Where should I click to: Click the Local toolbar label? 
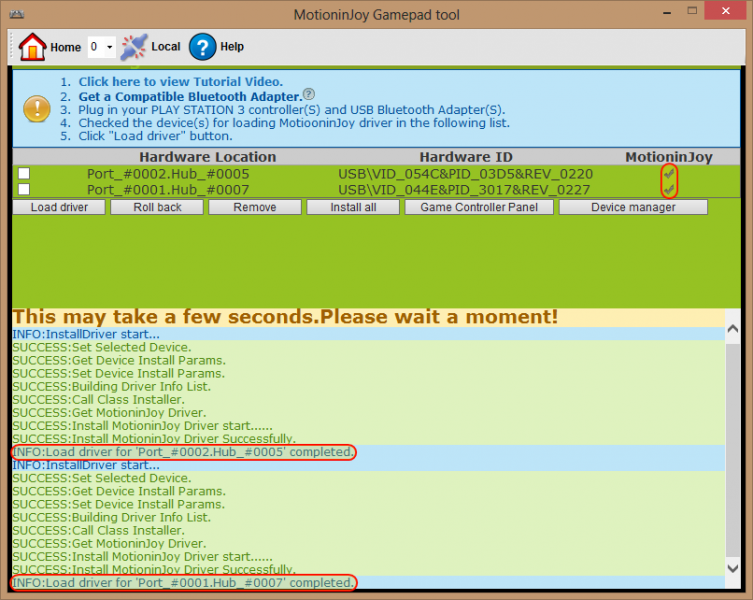point(166,47)
